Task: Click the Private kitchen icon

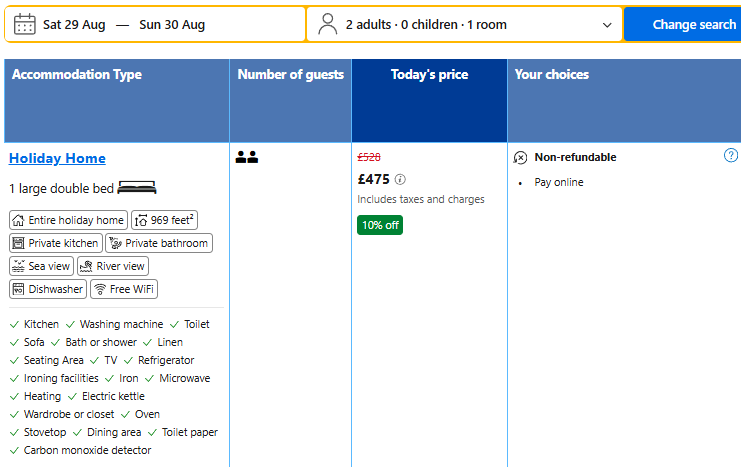Action: pos(18,243)
